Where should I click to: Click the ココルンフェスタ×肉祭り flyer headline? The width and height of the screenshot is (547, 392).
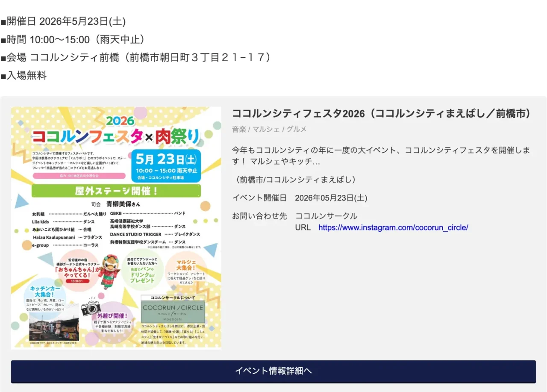tap(115, 136)
